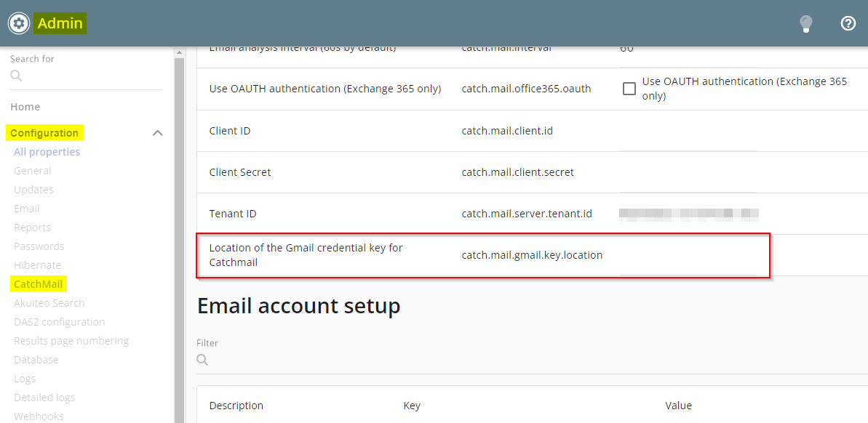The image size is (868, 423).
Task: Click the sidebar search magnifier icon
Action: [x=17, y=76]
